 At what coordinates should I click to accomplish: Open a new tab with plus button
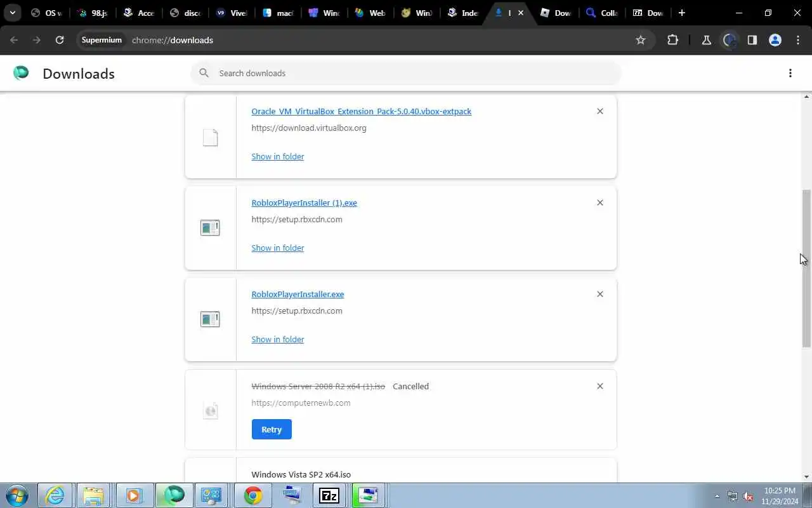pyautogui.click(x=681, y=13)
